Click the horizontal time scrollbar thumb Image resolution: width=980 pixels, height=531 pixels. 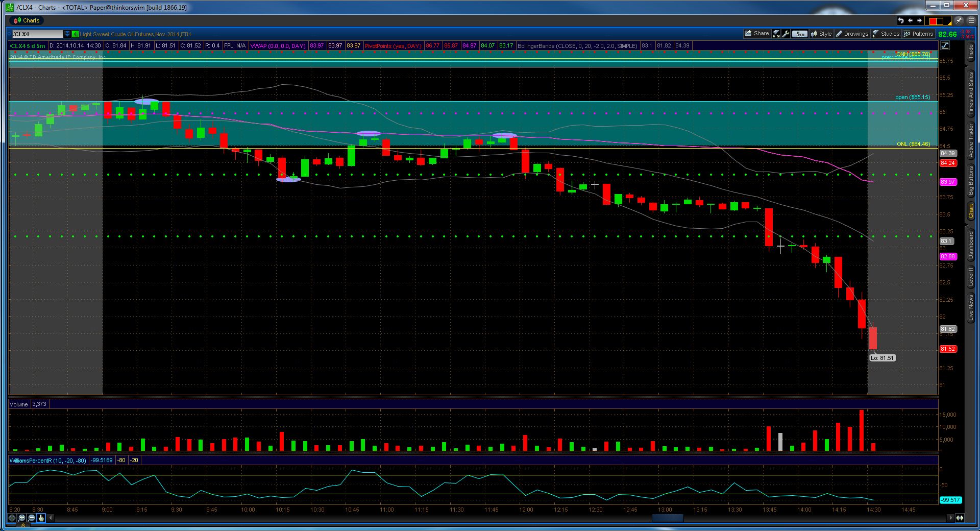click(x=668, y=518)
